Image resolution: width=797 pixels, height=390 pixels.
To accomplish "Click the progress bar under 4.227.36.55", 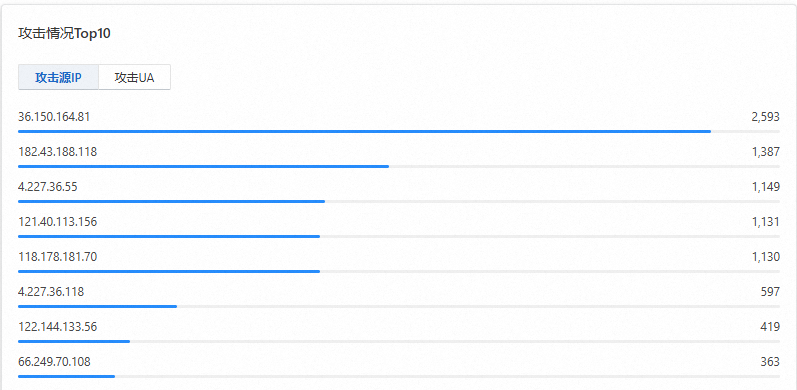I will (398, 201).
